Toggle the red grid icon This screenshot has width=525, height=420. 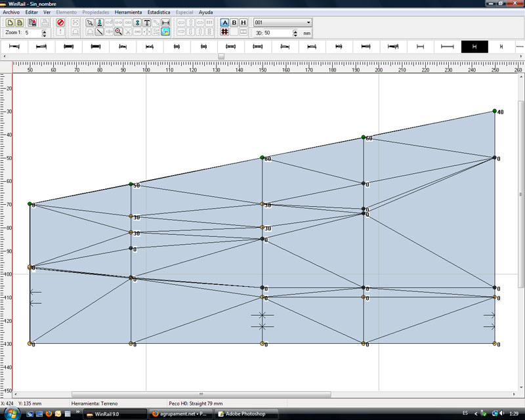(x=224, y=31)
